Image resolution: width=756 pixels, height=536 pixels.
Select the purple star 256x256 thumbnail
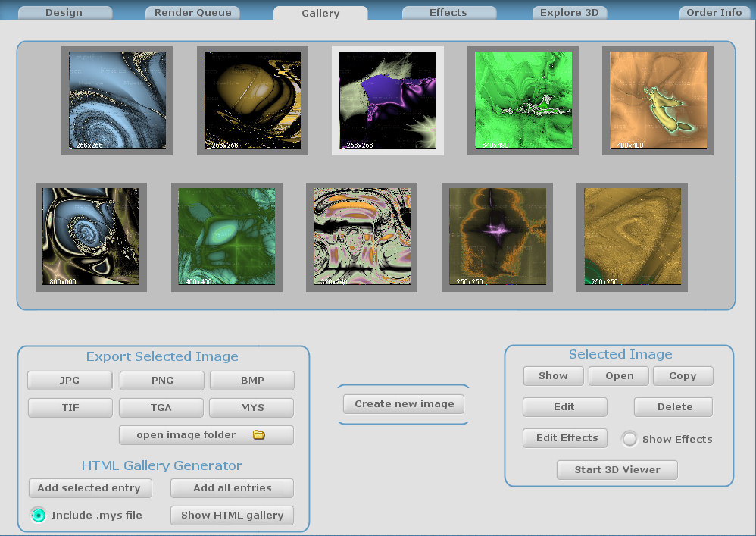[497, 237]
